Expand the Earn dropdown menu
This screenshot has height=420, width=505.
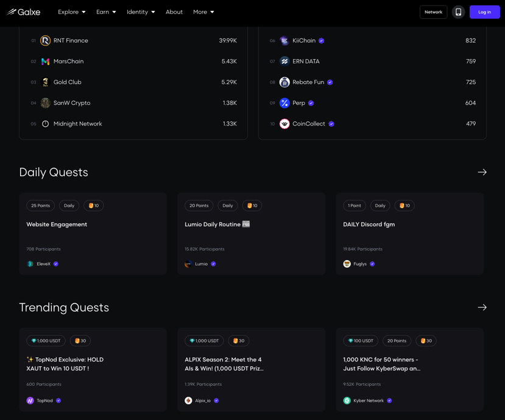[x=106, y=12]
